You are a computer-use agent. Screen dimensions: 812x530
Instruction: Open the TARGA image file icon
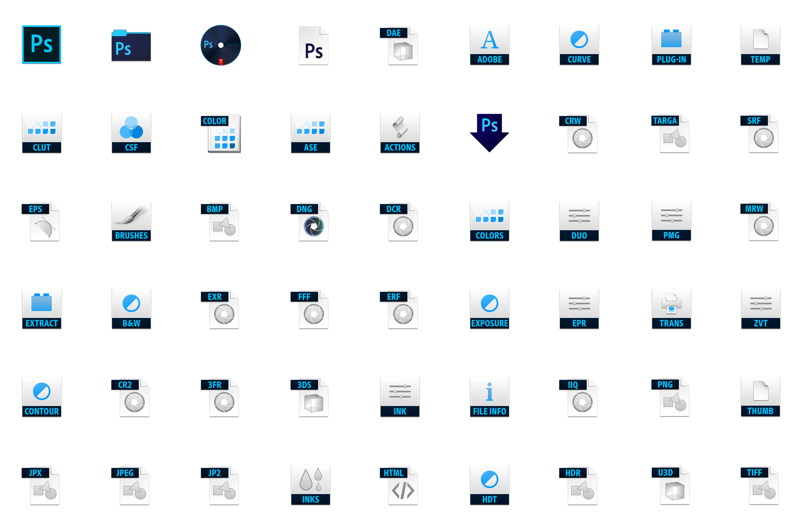pos(670,134)
